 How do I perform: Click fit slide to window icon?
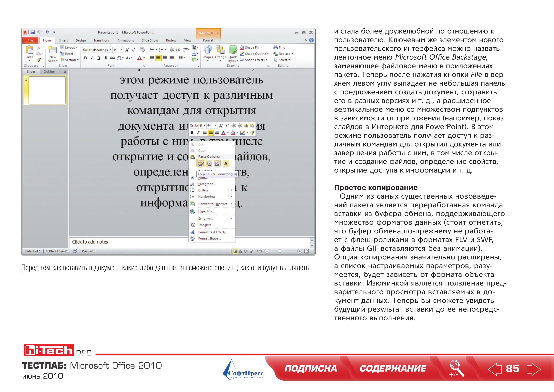[306, 251]
